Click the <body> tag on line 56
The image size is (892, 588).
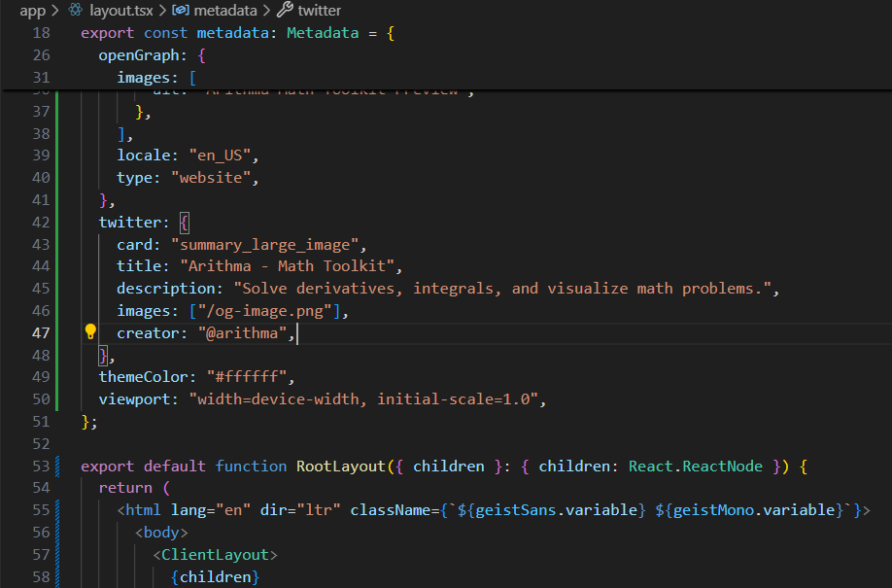[x=161, y=533]
